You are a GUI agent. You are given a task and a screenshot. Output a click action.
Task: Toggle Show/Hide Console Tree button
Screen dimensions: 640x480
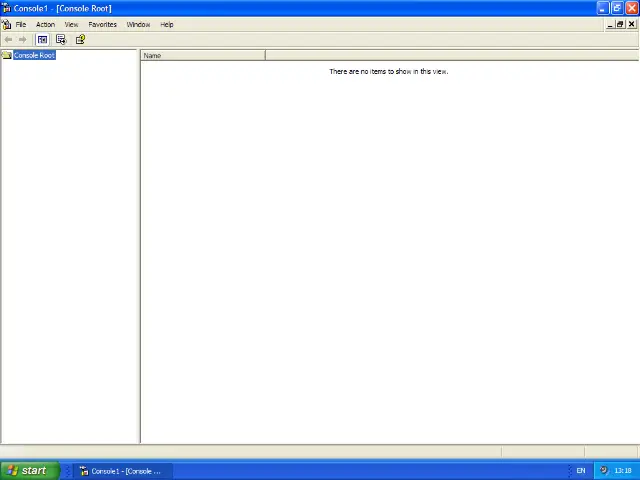pos(42,40)
